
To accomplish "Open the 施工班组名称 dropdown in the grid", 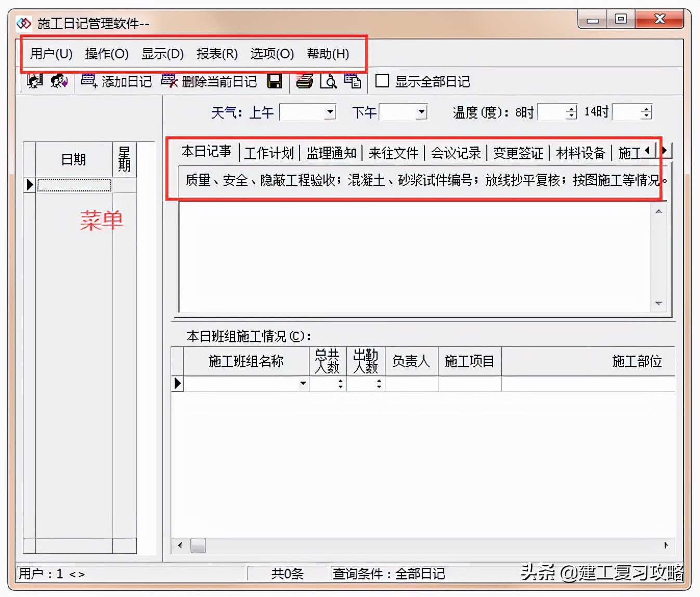I will point(303,383).
